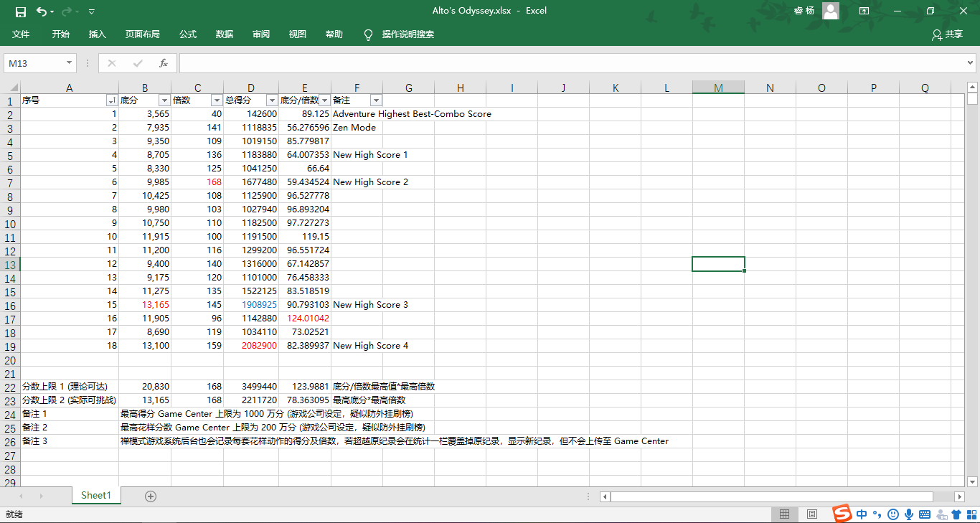This screenshot has height=523, width=980.
Task: Click the 操作说明搜索 search box
Action: pos(408,34)
